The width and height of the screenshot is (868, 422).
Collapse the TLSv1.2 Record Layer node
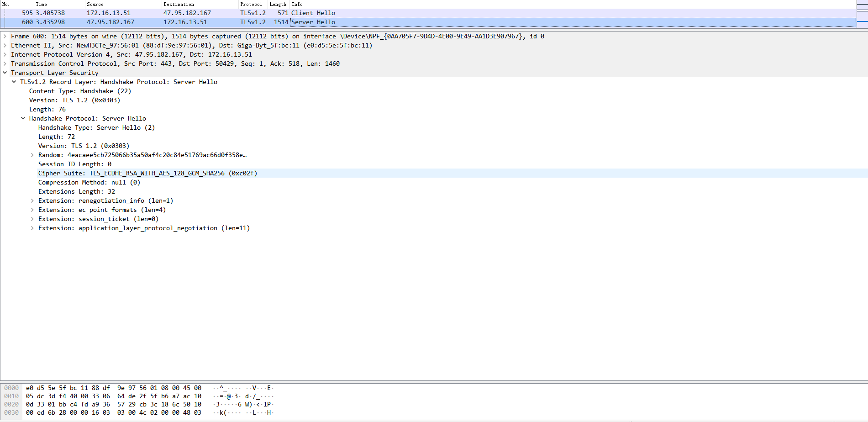[14, 82]
